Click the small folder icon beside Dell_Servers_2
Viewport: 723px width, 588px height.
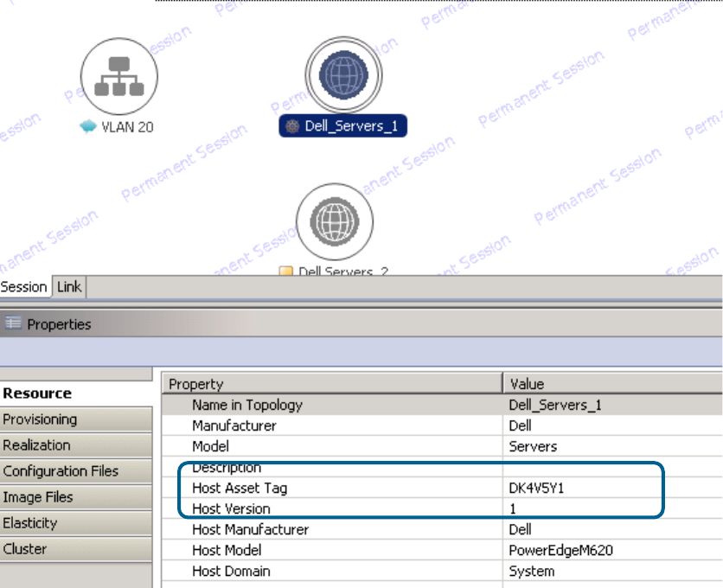tap(287, 272)
